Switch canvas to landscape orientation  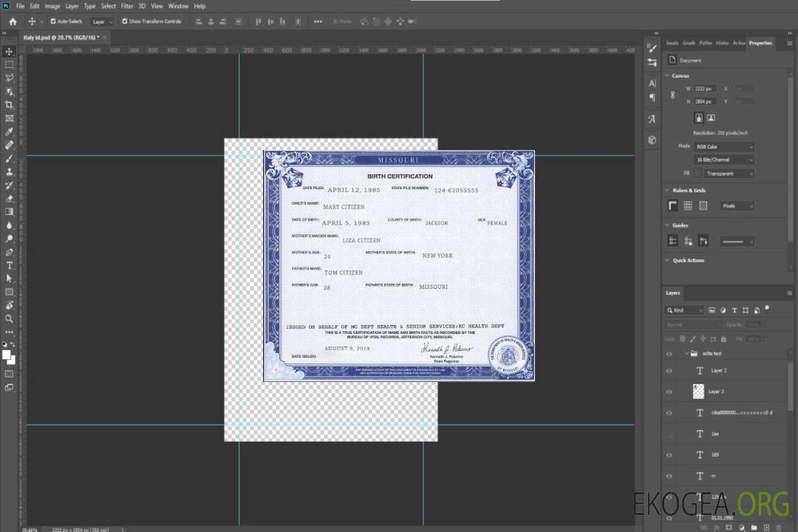(x=711, y=118)
